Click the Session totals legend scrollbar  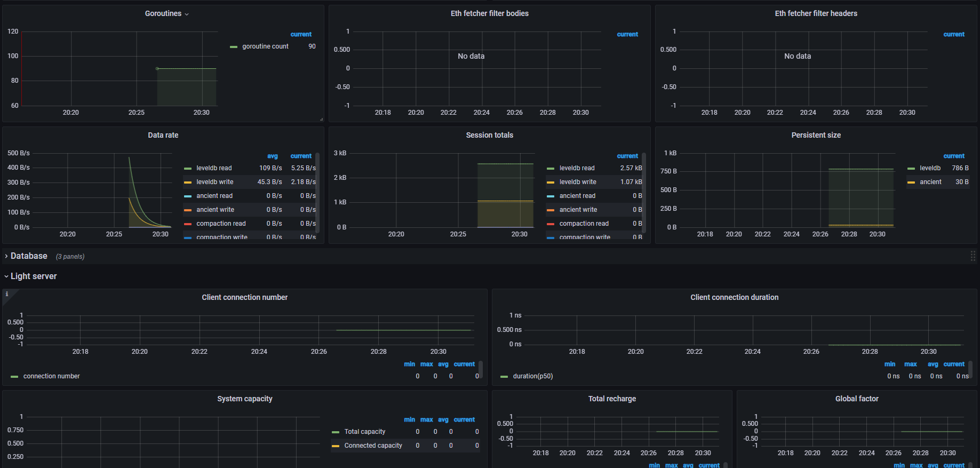pyautogui.click(x=644, y=192)
